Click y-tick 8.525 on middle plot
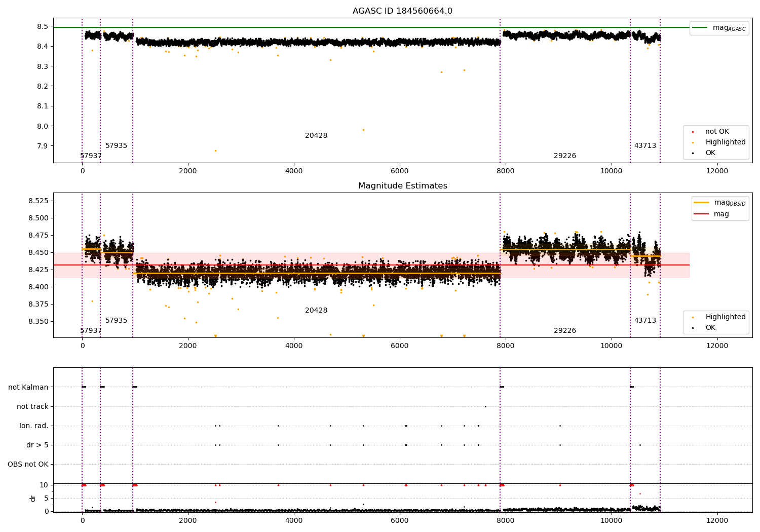This screenshot has width=760, height=532. click(x=39, y=201)
